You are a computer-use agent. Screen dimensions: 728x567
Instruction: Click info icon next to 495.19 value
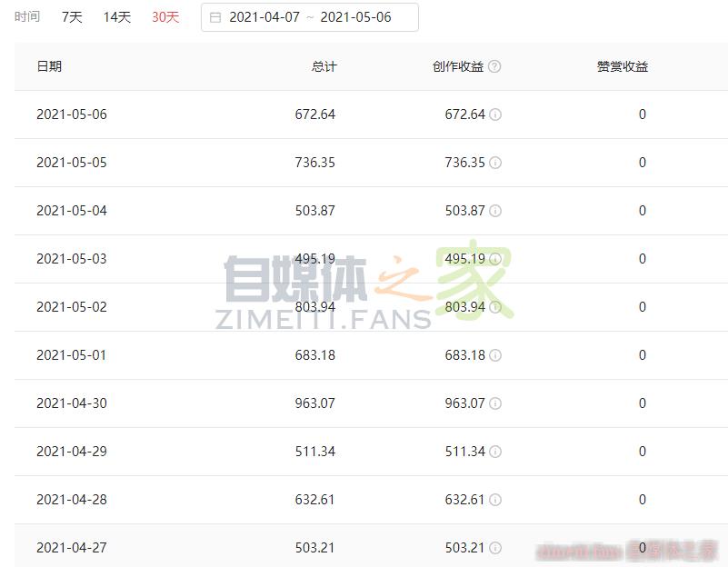(x=496, y=259)
